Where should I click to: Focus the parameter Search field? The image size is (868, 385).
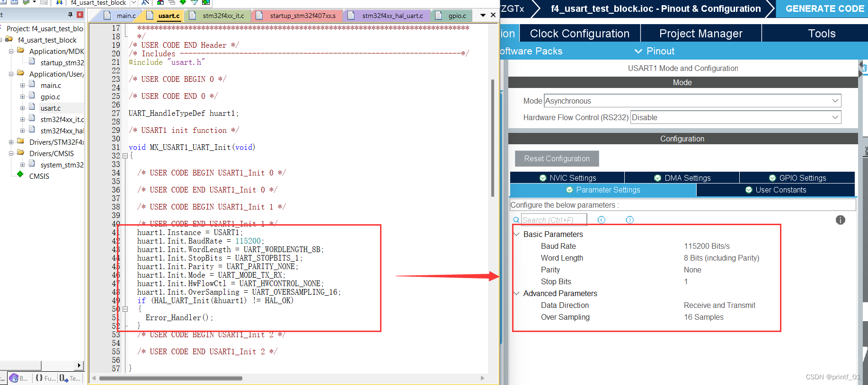coord(554,220)
